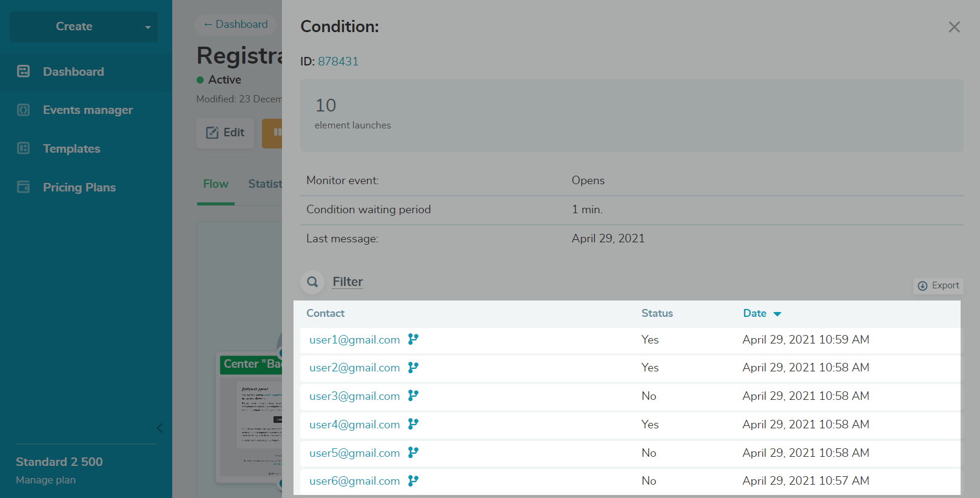980x498 pixels.
Task: Go back via the Dashboard breadcrumb
Action: click(236, 24)
